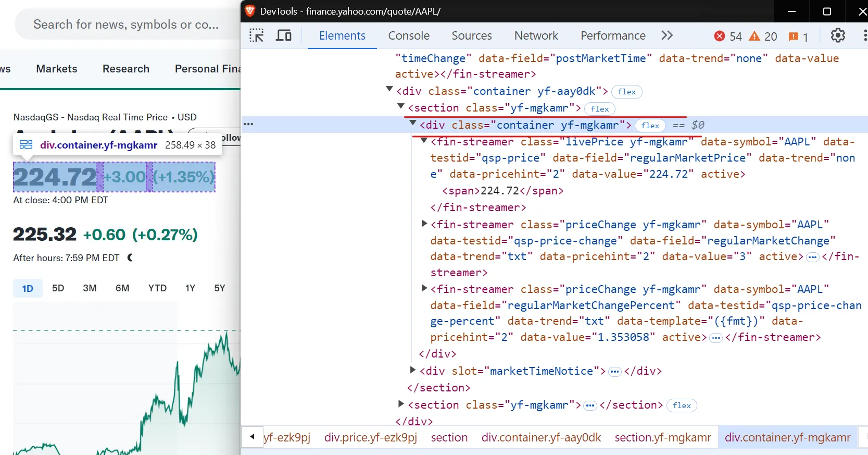Expand ellipsis in regularMarketChange fin-streamer
The width and height of the screenshot is (868, 455).
812,257
